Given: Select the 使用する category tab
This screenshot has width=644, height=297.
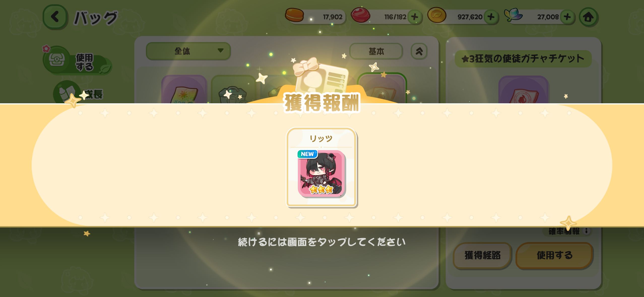Looking at the screenshot, I should (77, 60).
